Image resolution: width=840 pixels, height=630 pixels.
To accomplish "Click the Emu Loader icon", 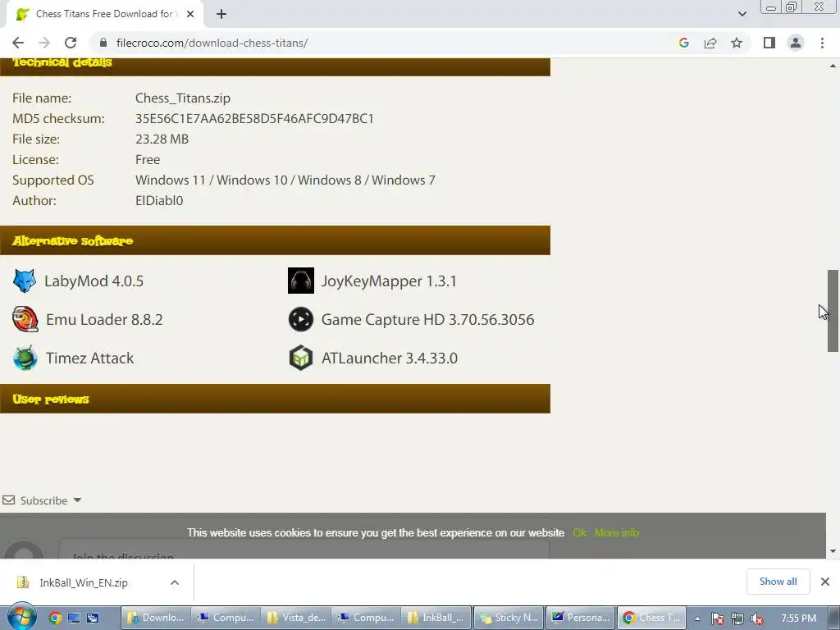I will pos(25,319).
